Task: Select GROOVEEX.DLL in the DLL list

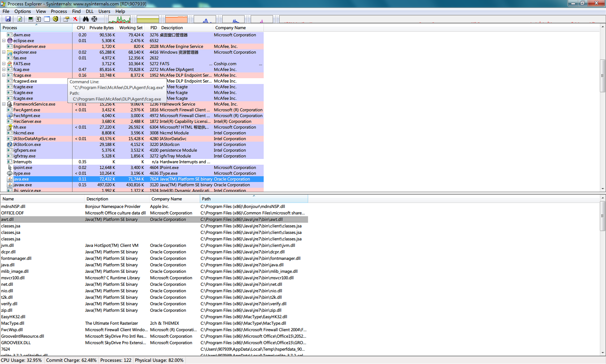Action: pos(154,343)
